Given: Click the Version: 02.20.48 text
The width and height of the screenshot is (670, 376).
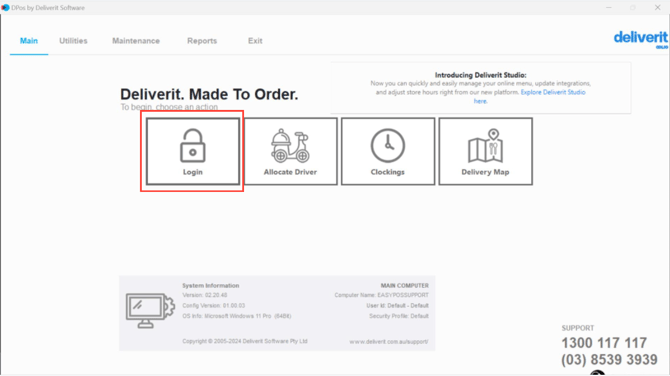Looking at the screenshot, I should [x=205, y=295].
